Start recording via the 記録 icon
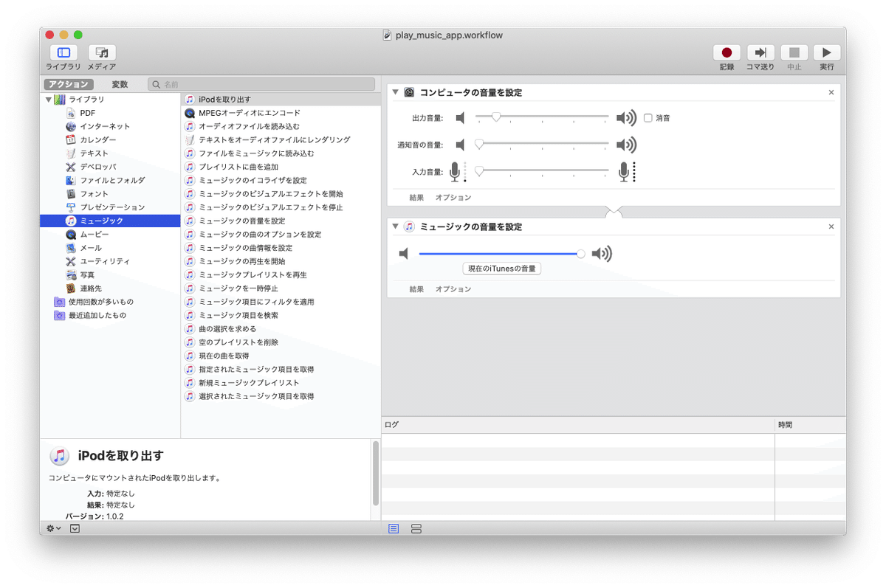The height and width of the screenshot is (588, 886). (726, 52)
